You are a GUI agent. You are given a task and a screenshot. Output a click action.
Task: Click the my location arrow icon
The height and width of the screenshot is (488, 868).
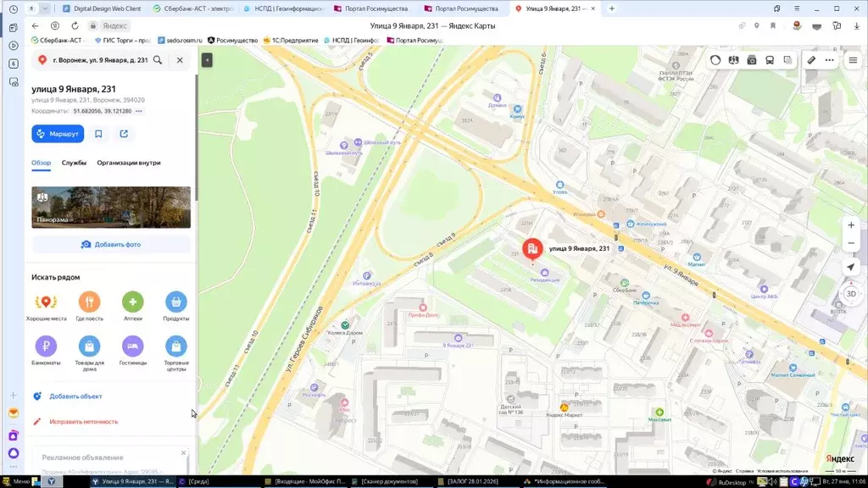click(851, 267)
